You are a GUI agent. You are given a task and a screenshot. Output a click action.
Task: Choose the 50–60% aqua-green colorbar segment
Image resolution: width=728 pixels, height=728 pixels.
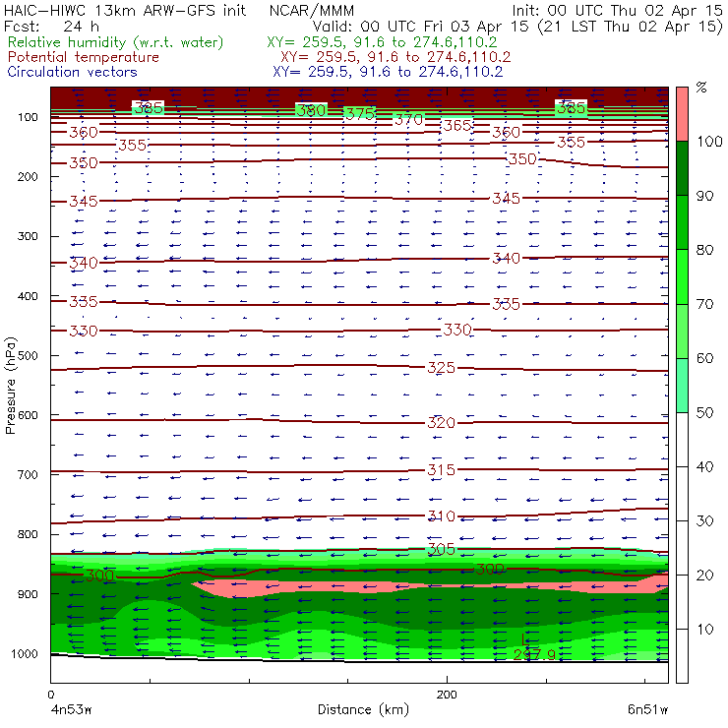pyautogui.click(x=682, y=386)
